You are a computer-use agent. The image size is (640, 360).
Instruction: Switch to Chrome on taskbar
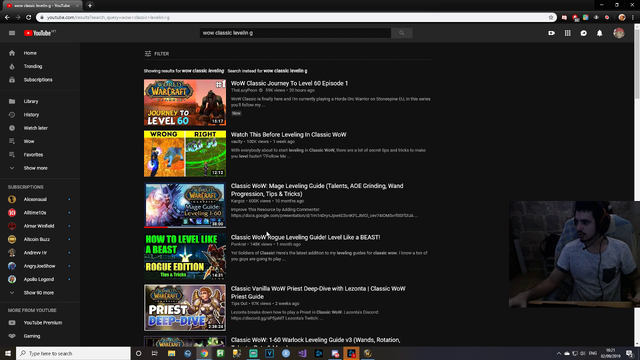pos(204,353)
